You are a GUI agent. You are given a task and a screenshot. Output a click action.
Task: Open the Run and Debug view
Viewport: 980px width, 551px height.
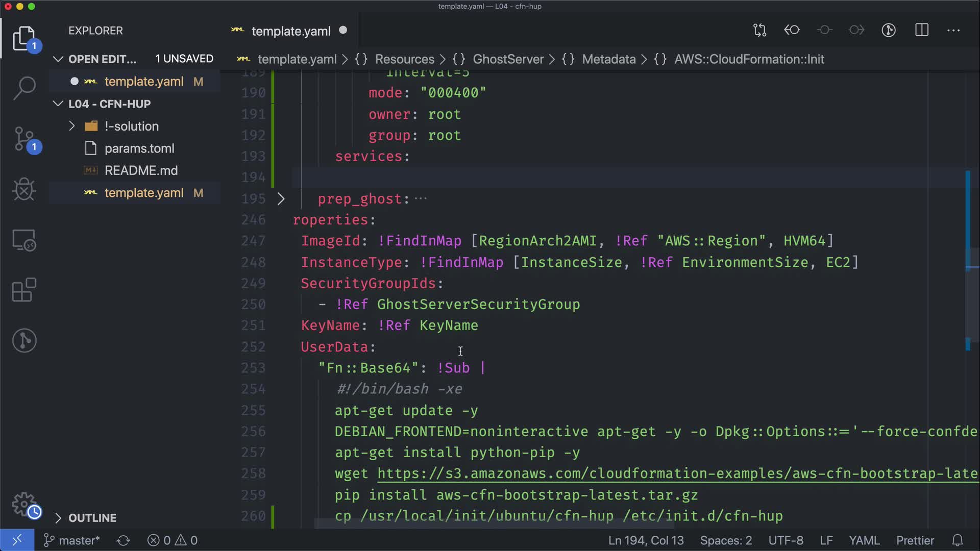point(24,189)
